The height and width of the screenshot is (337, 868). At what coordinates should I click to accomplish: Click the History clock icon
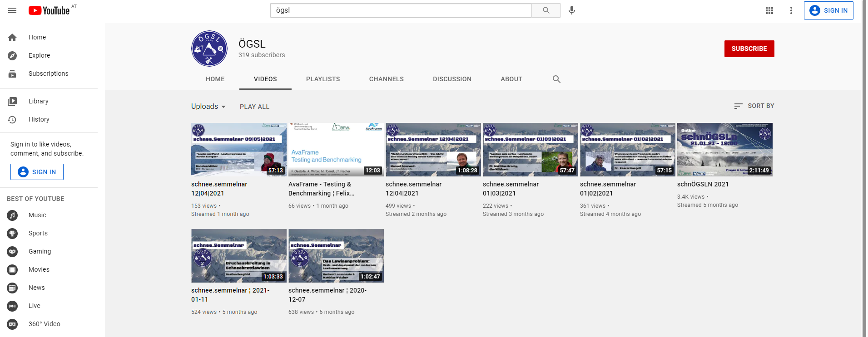12,119
